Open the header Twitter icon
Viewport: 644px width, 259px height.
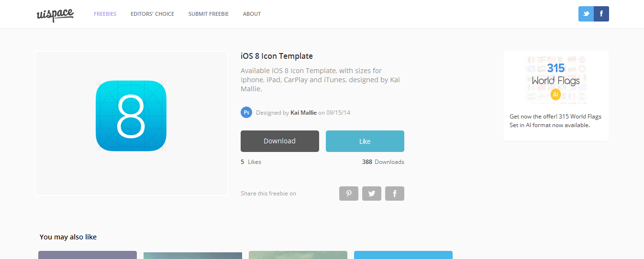click(x=586, y=14)
